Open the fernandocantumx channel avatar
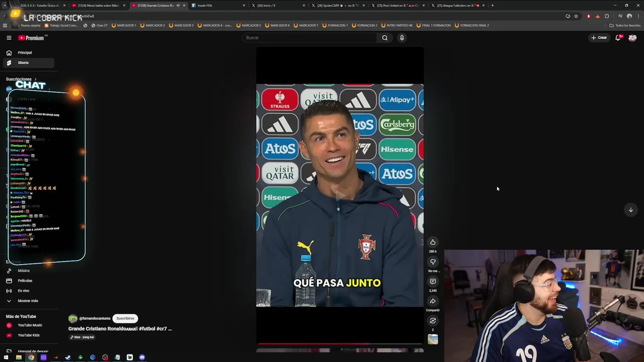This screenshot has height=362, width=644. tap(73, 318)
